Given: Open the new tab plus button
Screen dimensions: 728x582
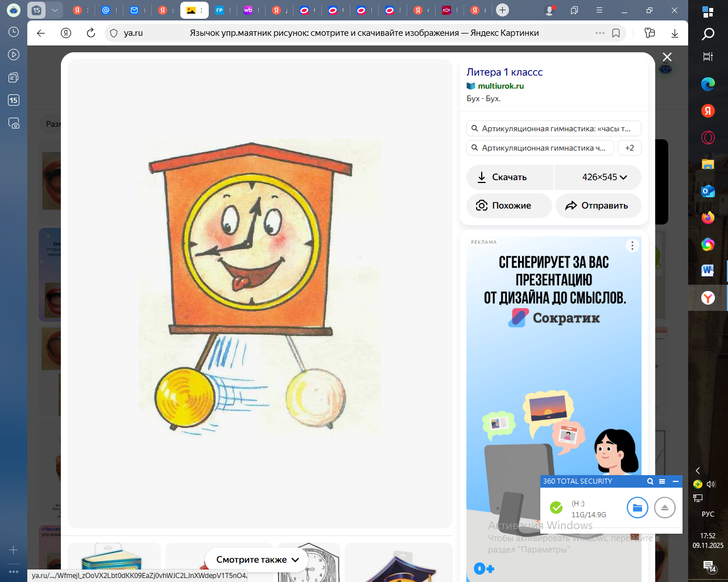Looking at the screenshot, I should 502,10.
